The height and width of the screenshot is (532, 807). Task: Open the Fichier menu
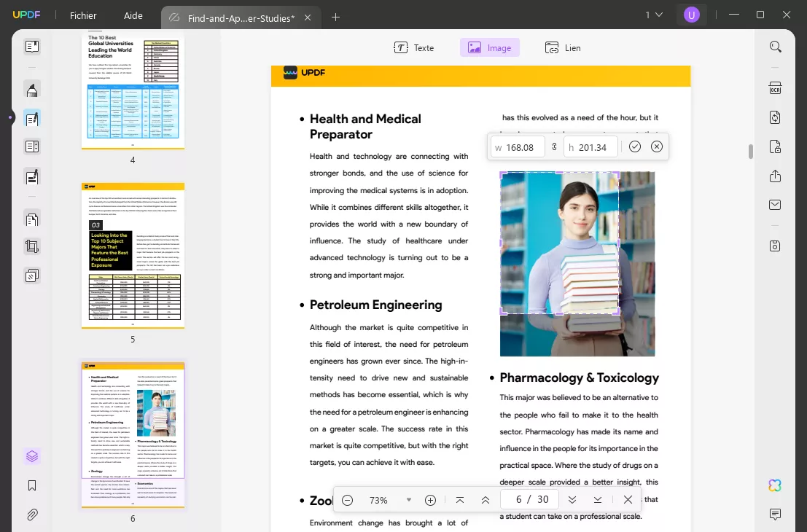click(83, 15)
